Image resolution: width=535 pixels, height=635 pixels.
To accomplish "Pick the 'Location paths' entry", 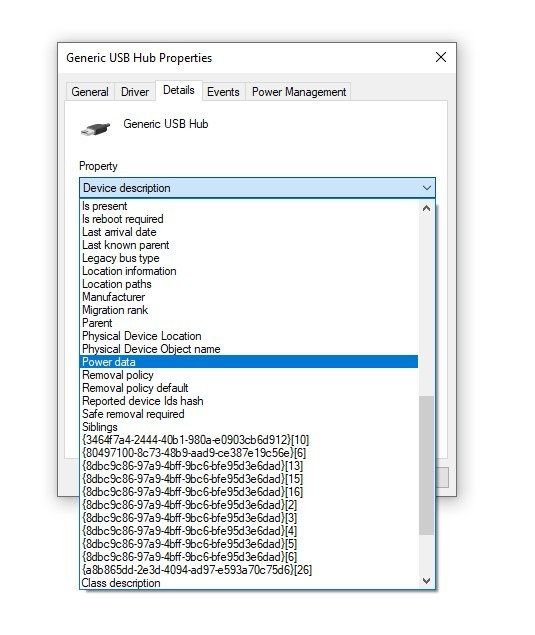I will pyautogui.click(x=249, y=284).
